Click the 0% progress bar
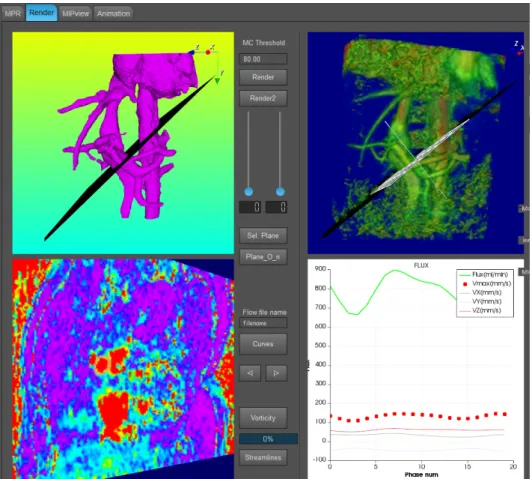Image resolution: width=532 pixels, height=479 pixels. click(x=268, y=439)
